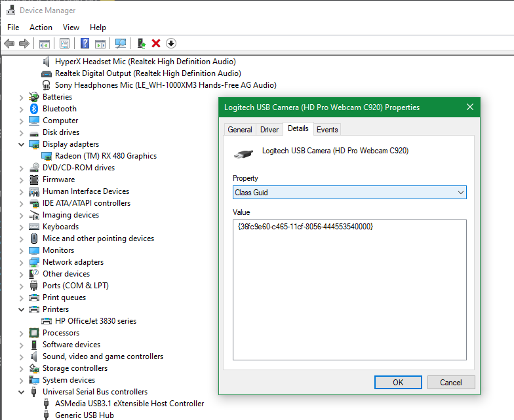This screenshot has height=420, width=514.
Task: Open the File menu
Action: (x=13, y=28)
